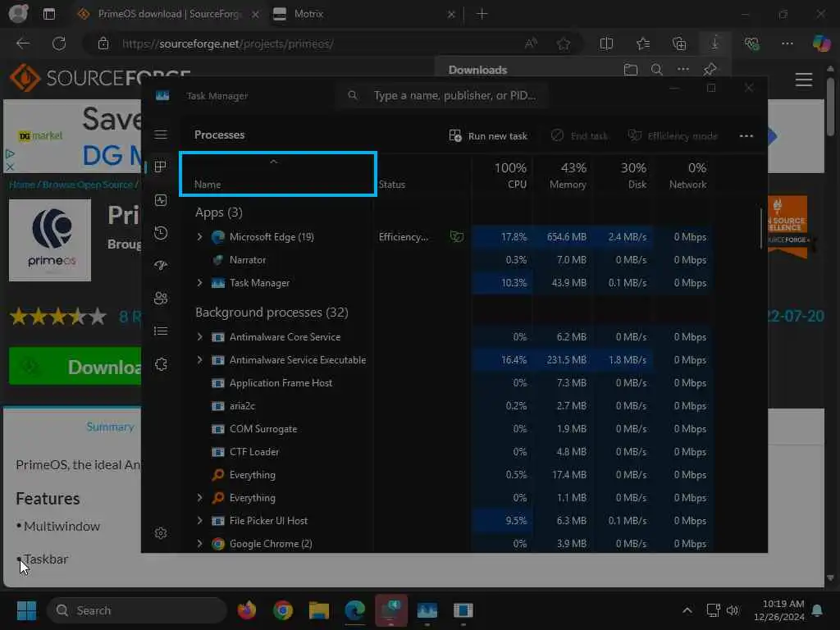Open Users icon in Task Manager sidebar
The width and height of the screenshot is (840, 630).
point(161,298)
